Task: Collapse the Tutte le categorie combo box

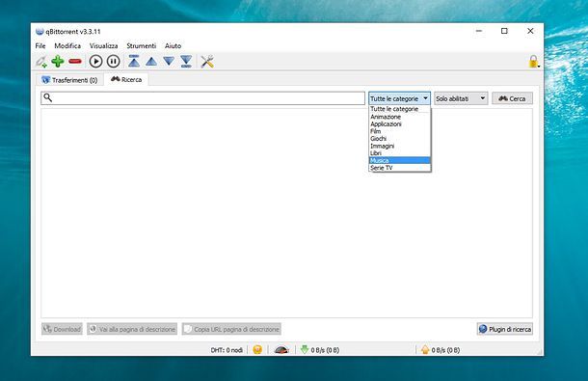Action: tap(399, 98)
